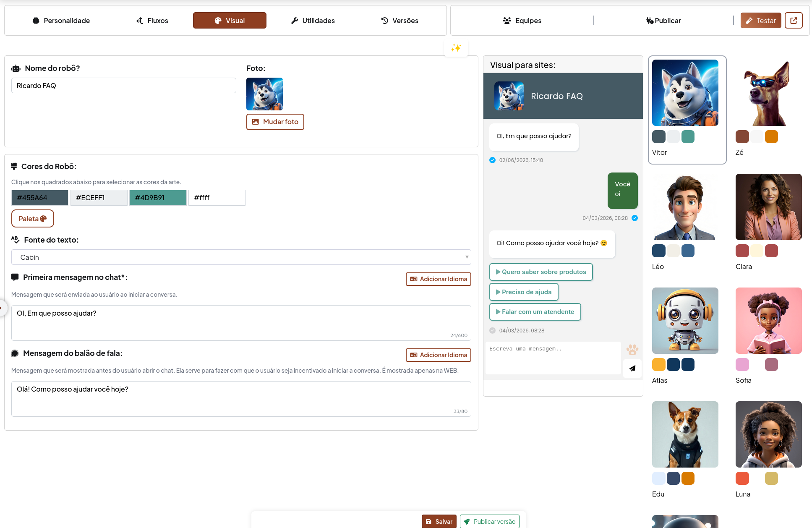The height and width of the screenshot is (528, 812).
Task: Pick the #4D9B91 color swatch
Action: click(158, 198)
